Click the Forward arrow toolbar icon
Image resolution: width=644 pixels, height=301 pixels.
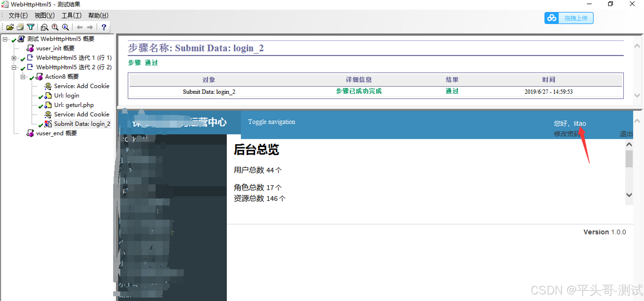[90, 27]
